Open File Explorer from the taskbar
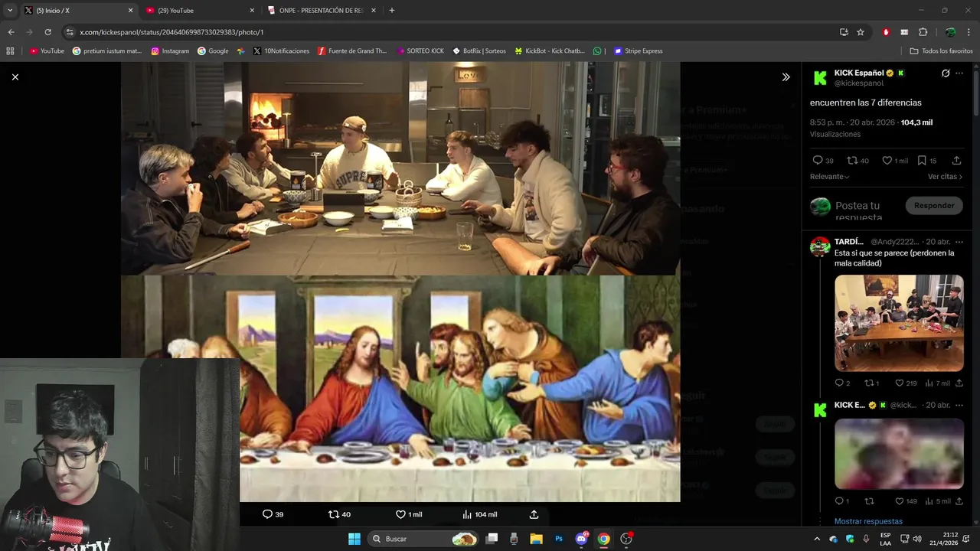 (536, 539)
